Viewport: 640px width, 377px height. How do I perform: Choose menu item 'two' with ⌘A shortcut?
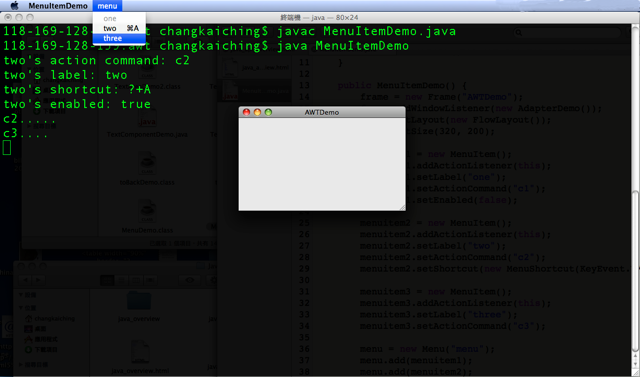pyautogui.click(x=119, y=28)
